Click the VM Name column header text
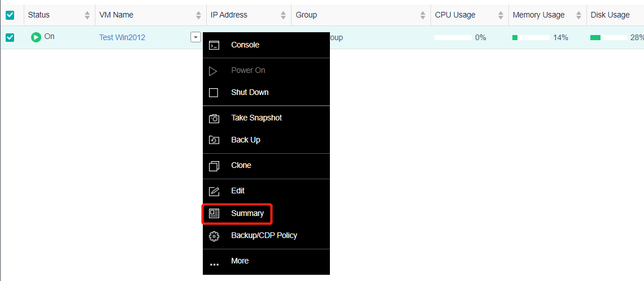The width and height of the screenshot is (644, 281). pos(116,15)
